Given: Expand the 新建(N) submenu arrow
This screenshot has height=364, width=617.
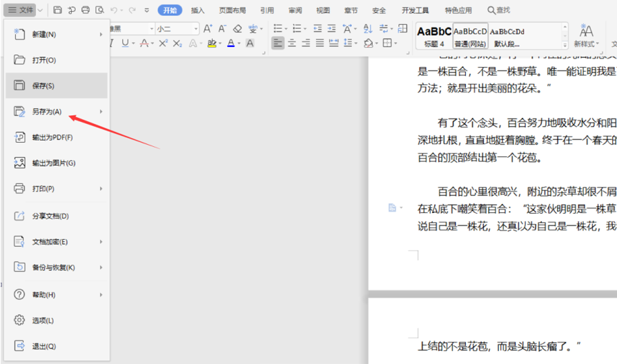Looking at the screenshot, I should 101,34.
